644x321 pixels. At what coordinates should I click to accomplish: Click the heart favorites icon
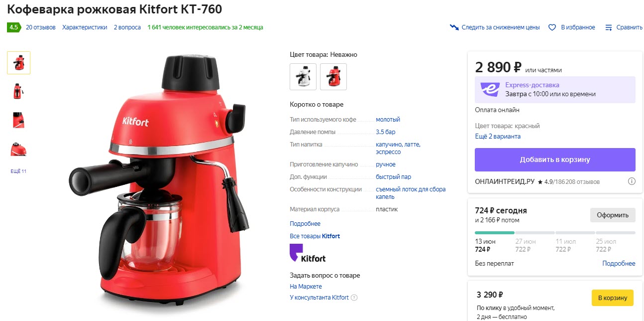coord(552,27)
